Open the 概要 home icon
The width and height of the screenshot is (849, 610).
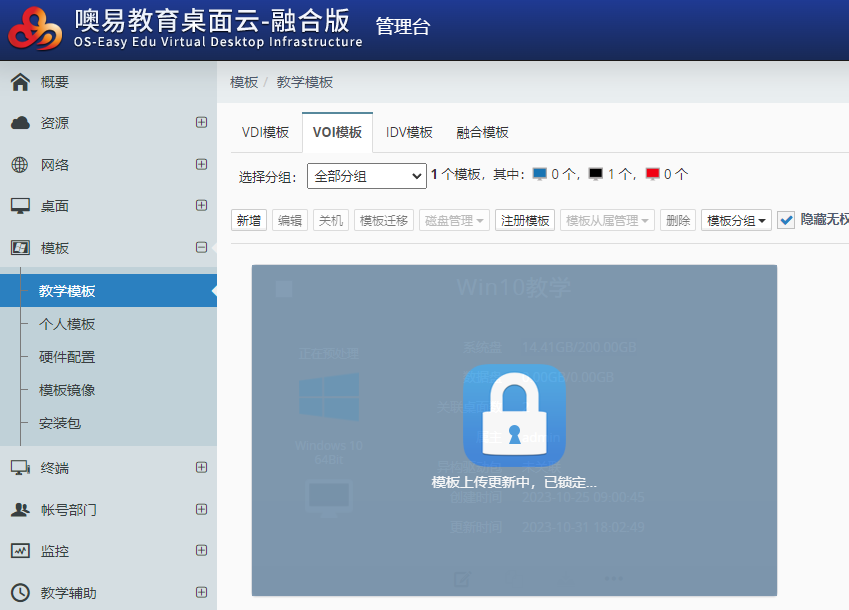click(x=20, y=82)
